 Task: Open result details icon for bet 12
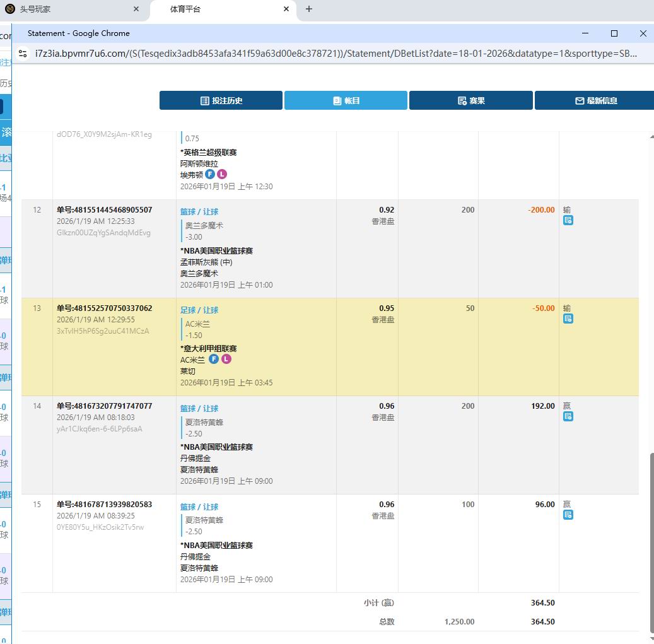568,220
